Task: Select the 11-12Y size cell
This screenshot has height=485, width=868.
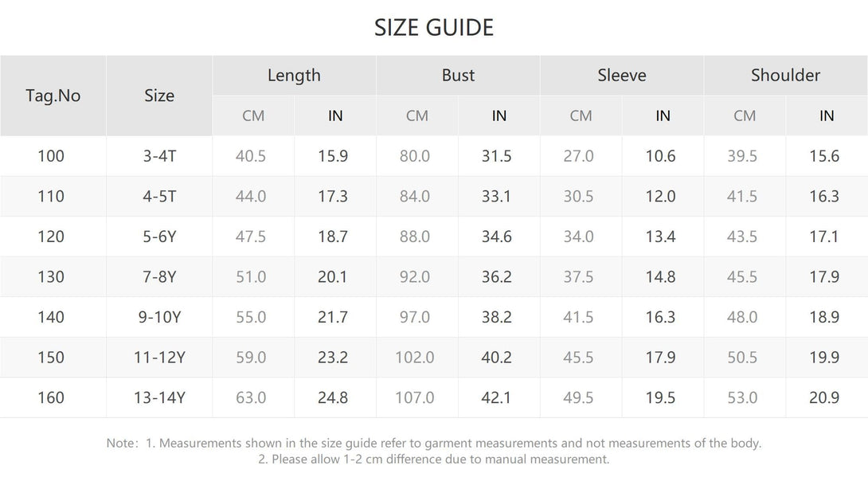Action: pyautogui.click(x=159, y=357)
